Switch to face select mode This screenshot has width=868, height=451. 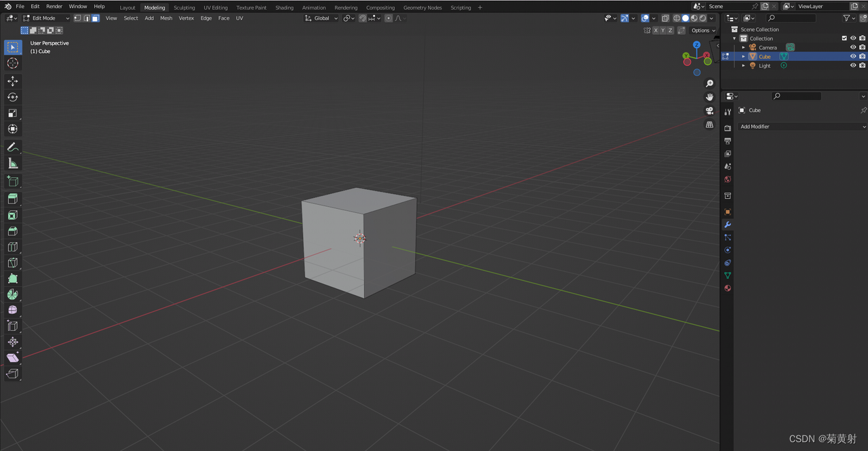pyautogui.click(x=95, y=18)
